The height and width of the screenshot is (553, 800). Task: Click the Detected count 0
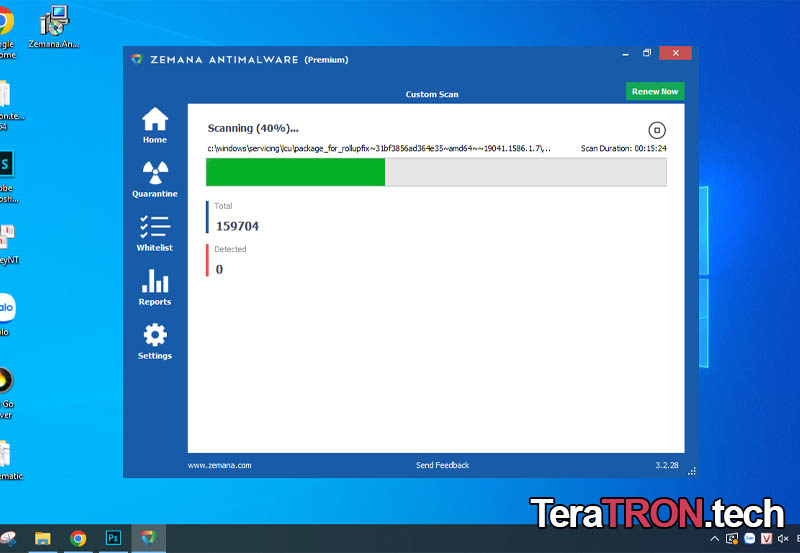click(219, 269)
